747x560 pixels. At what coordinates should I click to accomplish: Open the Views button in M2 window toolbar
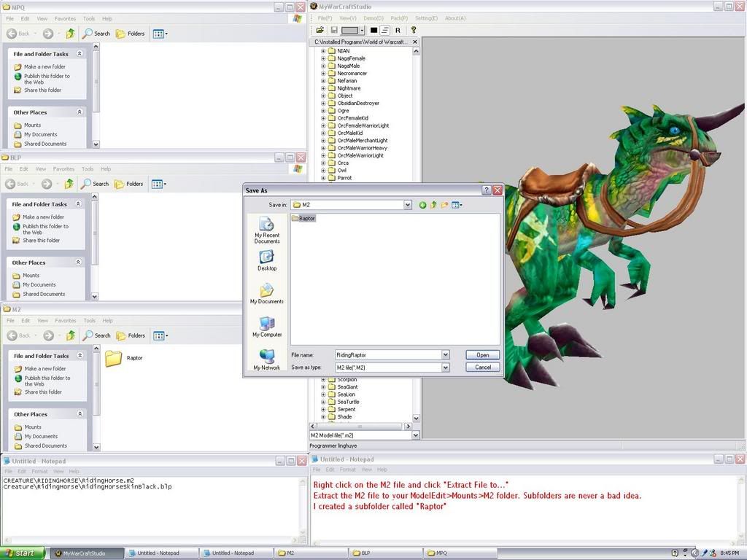[x=160, y=335]
